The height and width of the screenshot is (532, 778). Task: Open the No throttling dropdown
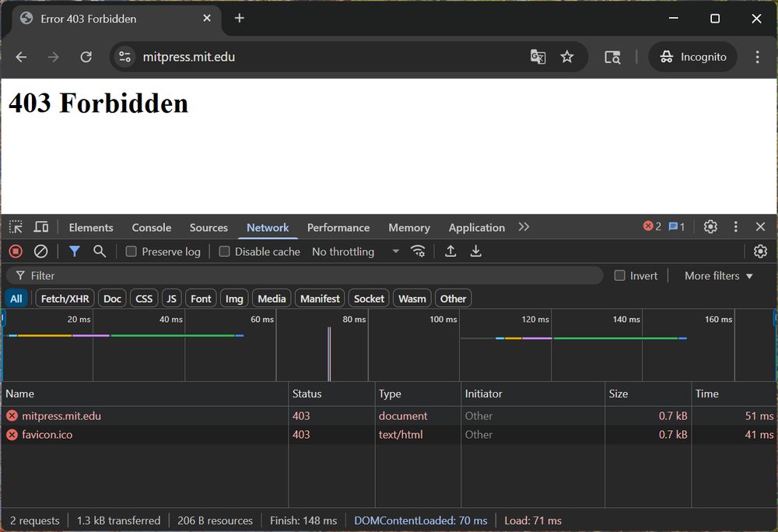pyautogui.click(x=356, y=252)
